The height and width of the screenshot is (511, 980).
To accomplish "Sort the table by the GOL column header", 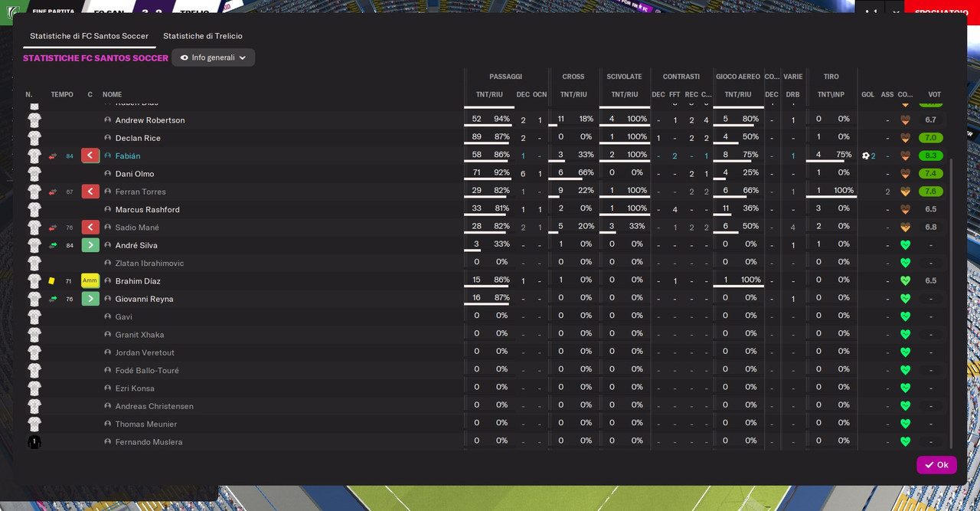I will [x=867, y=95].
